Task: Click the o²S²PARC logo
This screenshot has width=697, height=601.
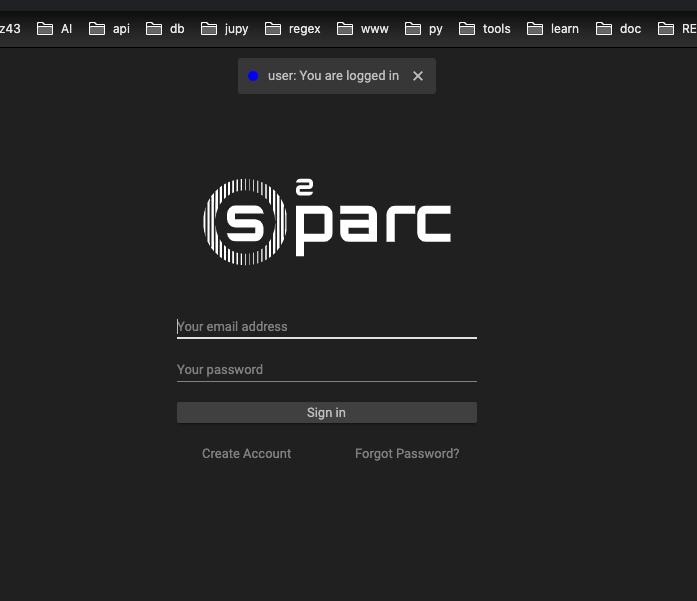Action: [327, 221]
